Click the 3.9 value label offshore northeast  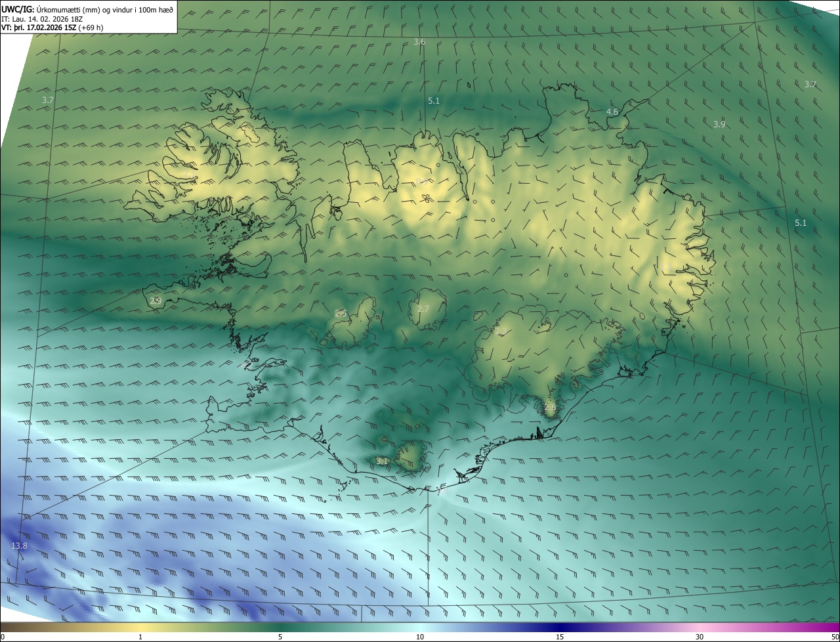[x=719, y=124]
